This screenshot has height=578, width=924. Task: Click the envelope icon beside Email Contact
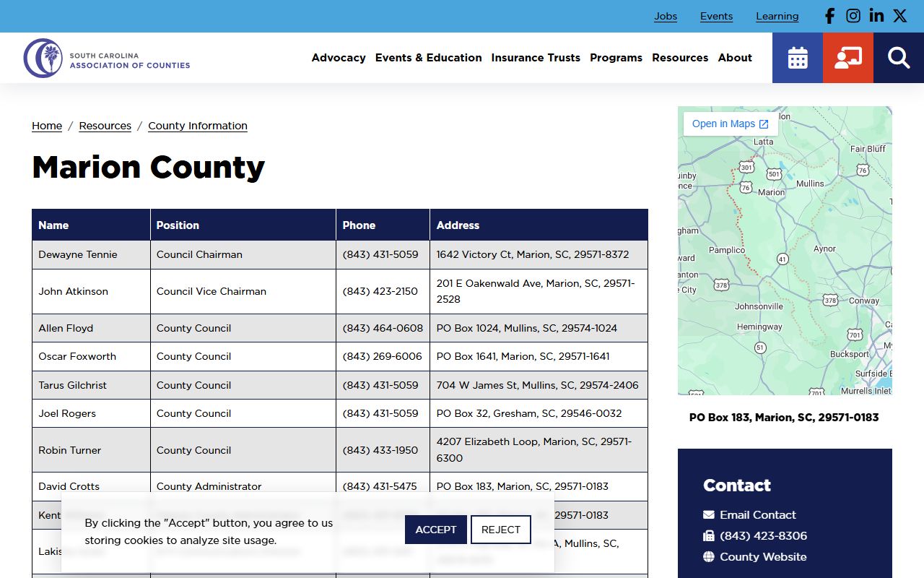tap(708, 515)
